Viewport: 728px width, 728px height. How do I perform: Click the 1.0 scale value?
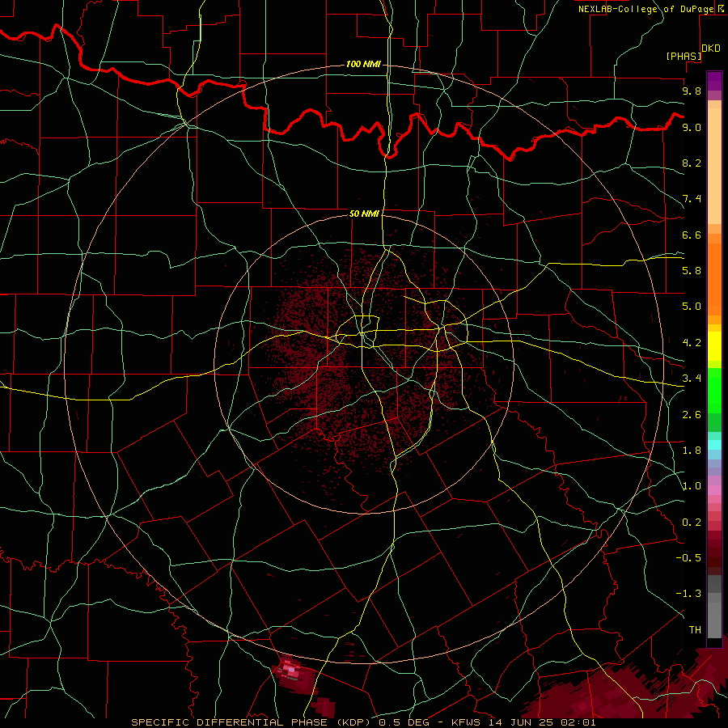pyautogui.click(x=692, y=486)
